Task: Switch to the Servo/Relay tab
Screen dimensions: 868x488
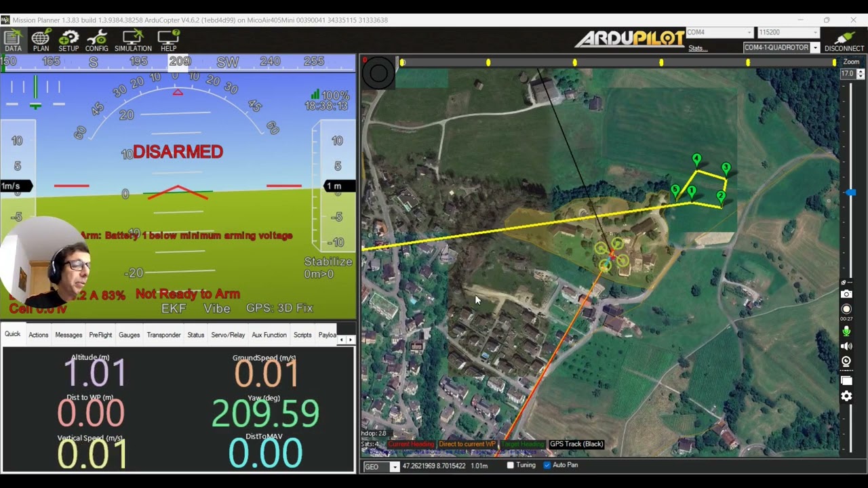Action: pos(228,335)
